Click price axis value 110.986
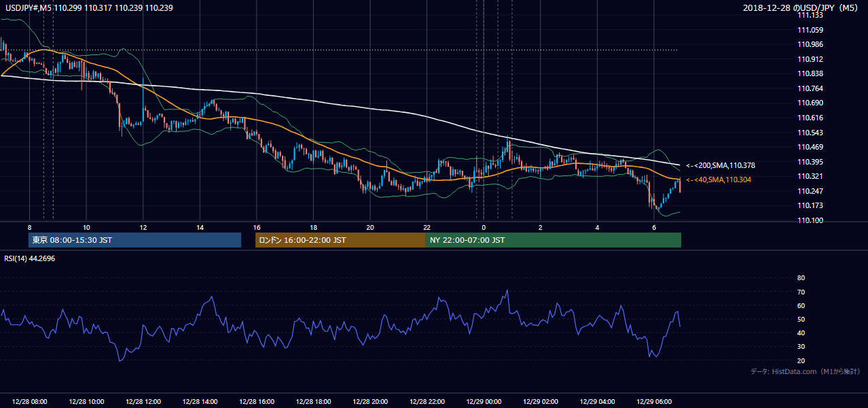The height and width of the screenshot is (408, 868). [810, 44]
